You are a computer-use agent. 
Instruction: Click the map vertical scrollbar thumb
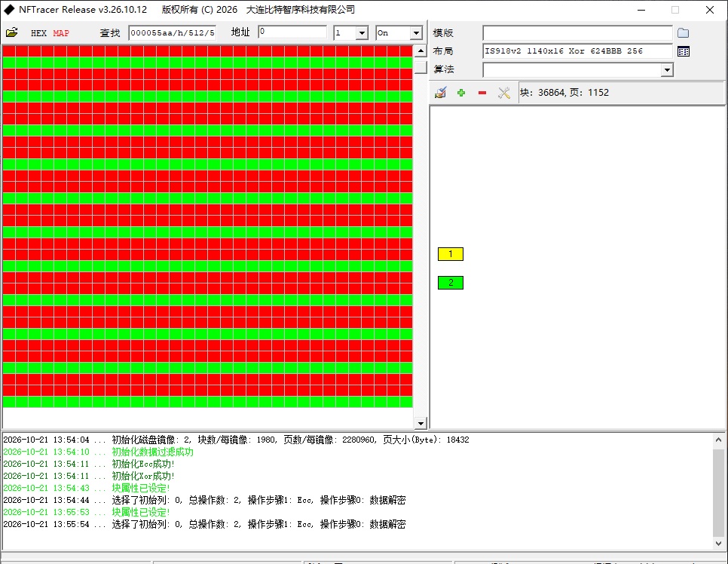pyautogui.click(x=421, y=67)
